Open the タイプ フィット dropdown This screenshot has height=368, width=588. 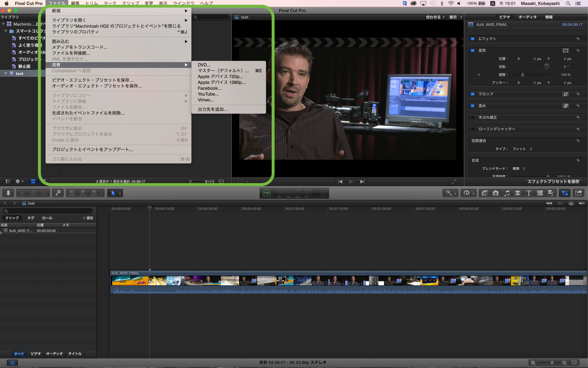pyautogui.click(x=522, y=149)
